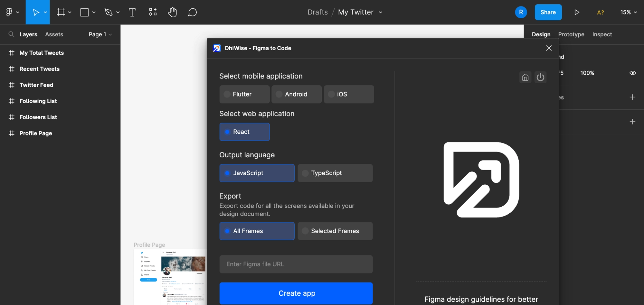Click frame icon beside My Total Tweets

(x=12, y=53)
